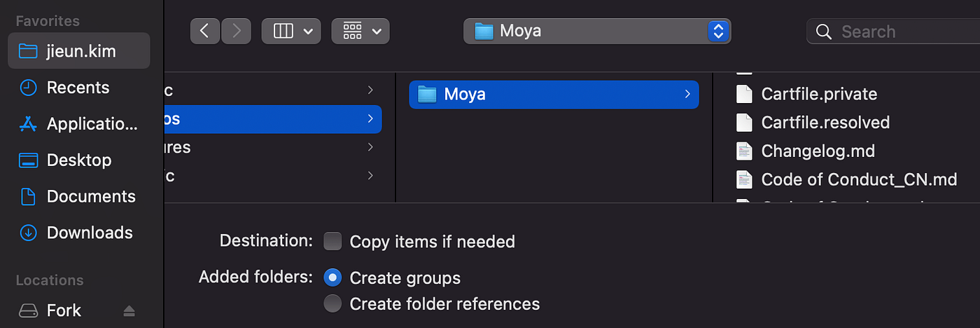Choose Create folder references option

pos(332,303)
